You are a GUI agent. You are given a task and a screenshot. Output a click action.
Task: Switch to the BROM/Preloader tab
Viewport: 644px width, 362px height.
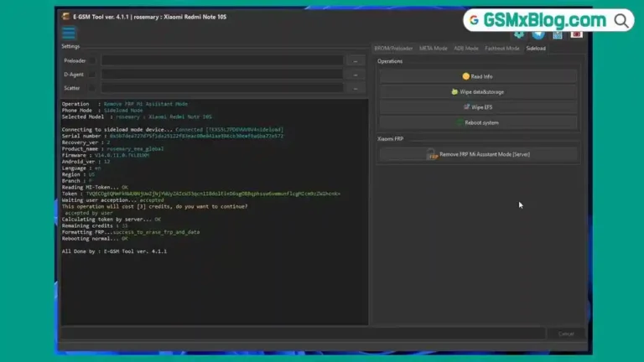point(393,49)
